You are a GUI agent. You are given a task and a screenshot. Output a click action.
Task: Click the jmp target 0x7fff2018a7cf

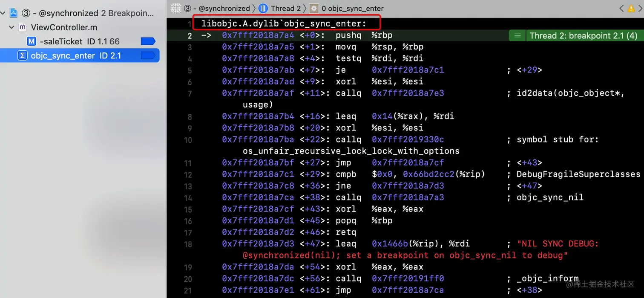click(x=408, y=162)
